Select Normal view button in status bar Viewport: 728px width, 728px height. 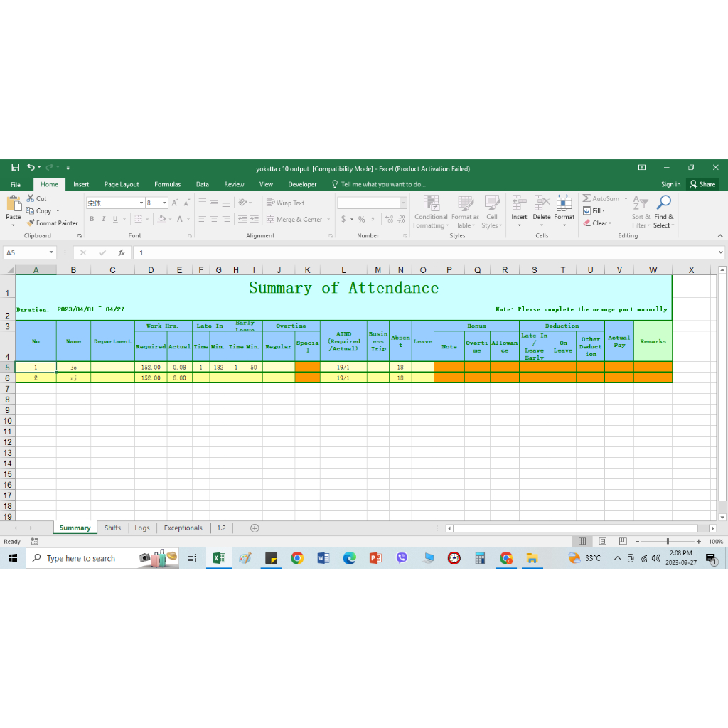[582, 542]
